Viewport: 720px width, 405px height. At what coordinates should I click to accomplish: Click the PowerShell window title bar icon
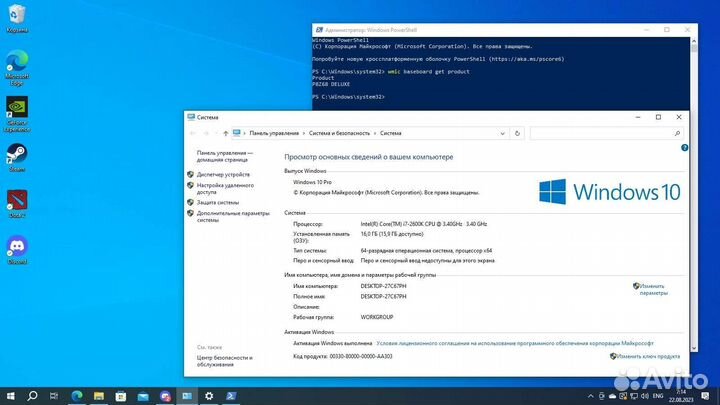tap(319, 30)
